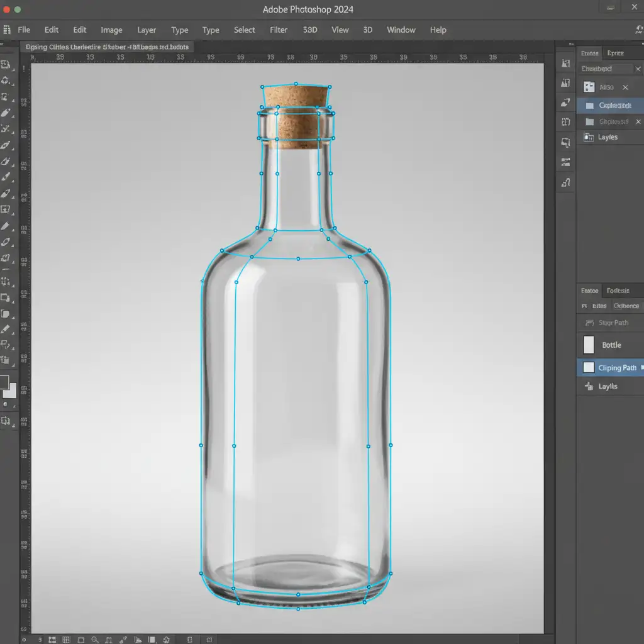This screenshot has height=644, width=644.
Task: Click the foreground color swatch
Action: tap(4, 382)
